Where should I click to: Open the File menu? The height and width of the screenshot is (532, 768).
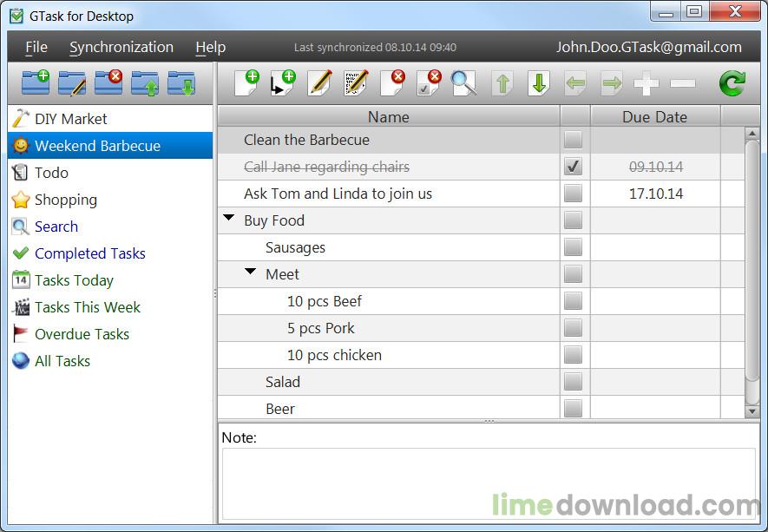click(x=36, y=47)
